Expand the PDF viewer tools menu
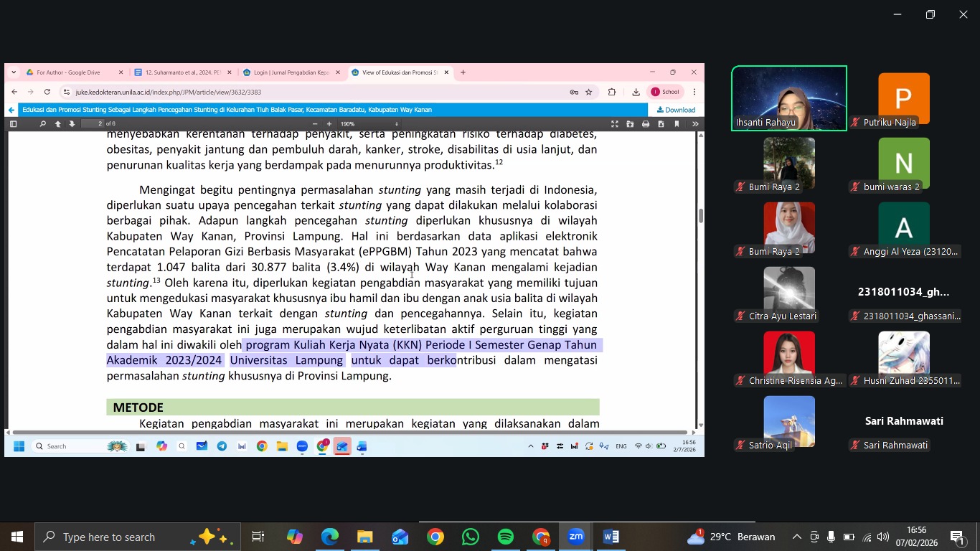Image resolution: width=980 pixels, height=551 pixels. coord(694,124)
